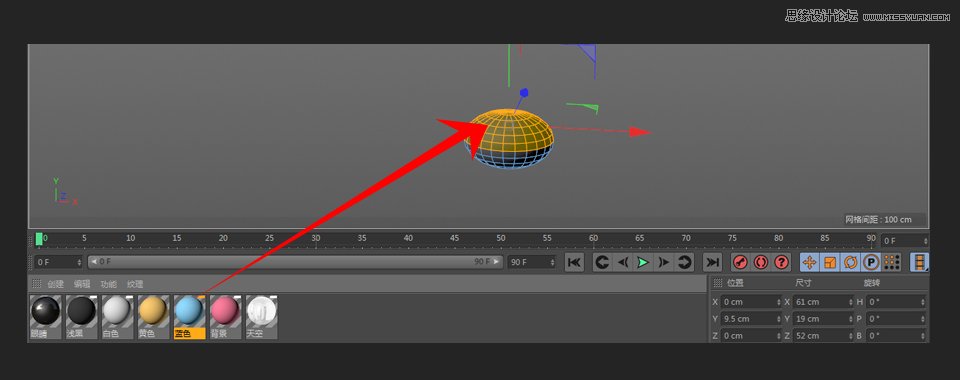Adjust the end frame 90 F stepper
Image resolution: width=960 pixels, height=380 pixels.
(x=552, y=262)
